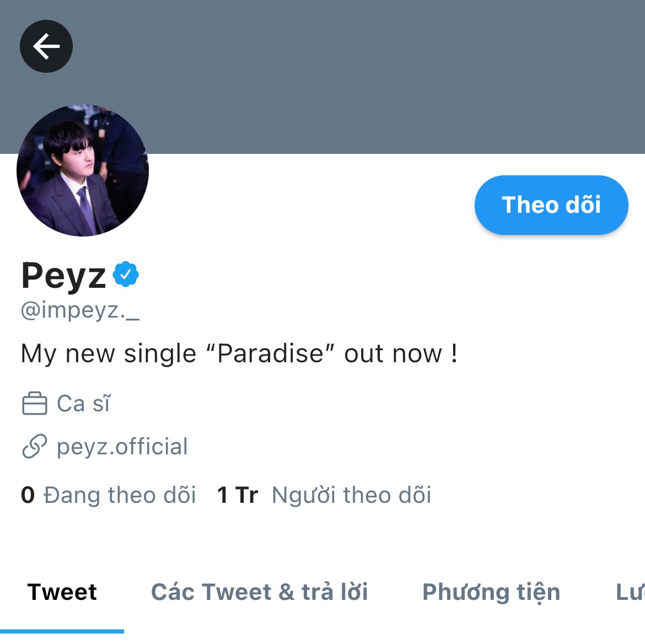Select the Tweet tab
This screenshot has height=644, width=645.
click(62, 592)
